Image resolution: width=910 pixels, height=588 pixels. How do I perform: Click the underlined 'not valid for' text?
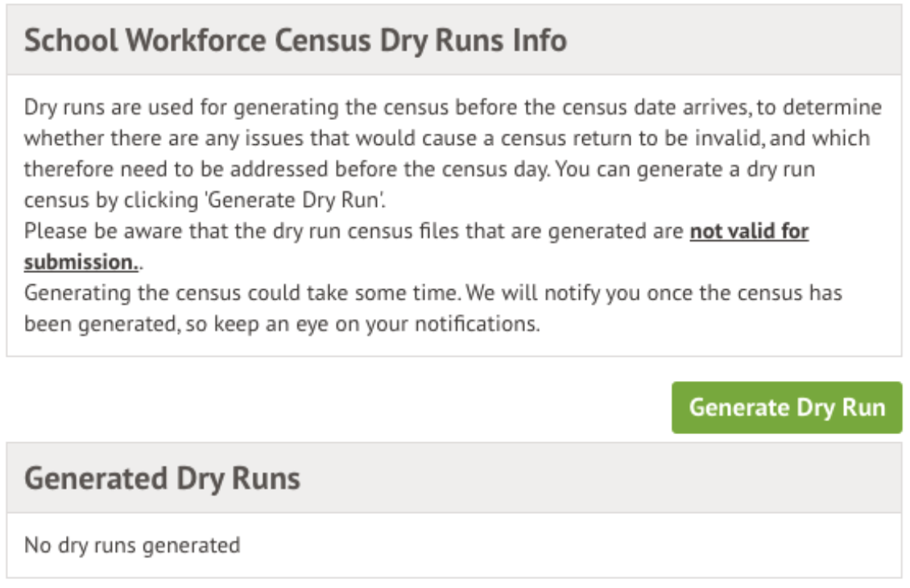coord(749,232)
